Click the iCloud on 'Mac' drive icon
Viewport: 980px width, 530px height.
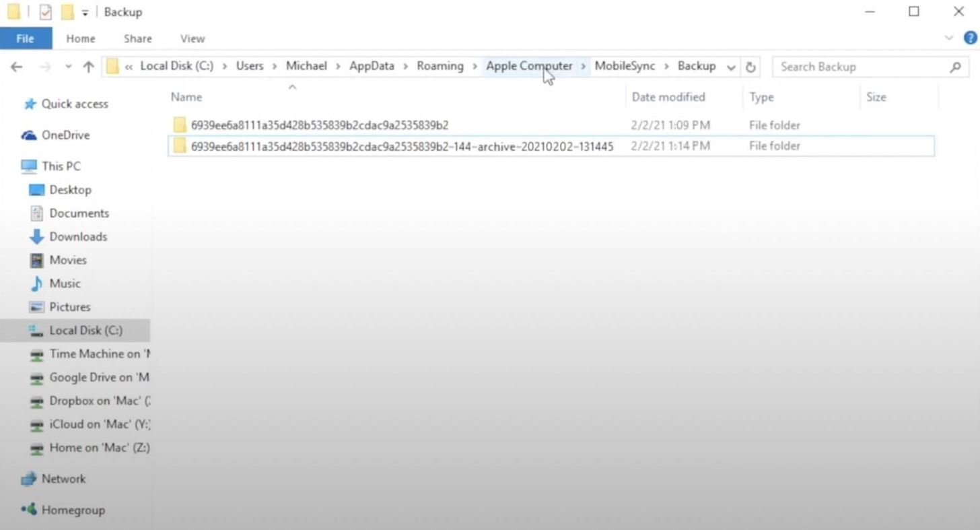click(x=37, y=425)
